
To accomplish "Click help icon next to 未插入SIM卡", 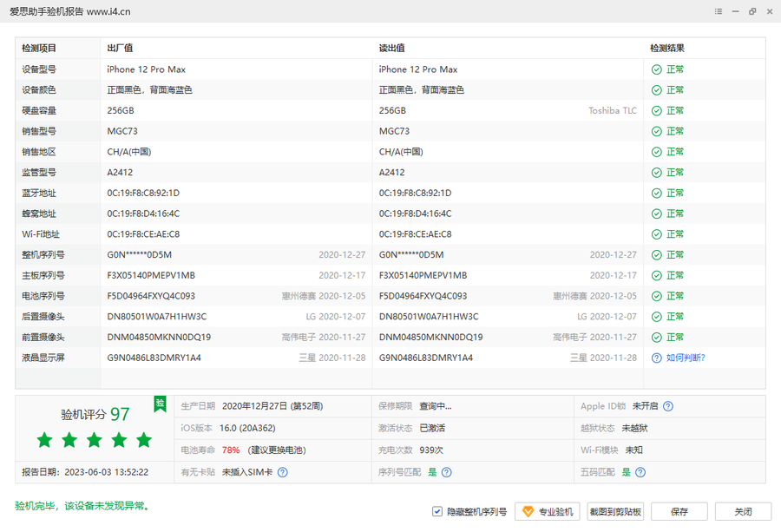I will 282,472.
